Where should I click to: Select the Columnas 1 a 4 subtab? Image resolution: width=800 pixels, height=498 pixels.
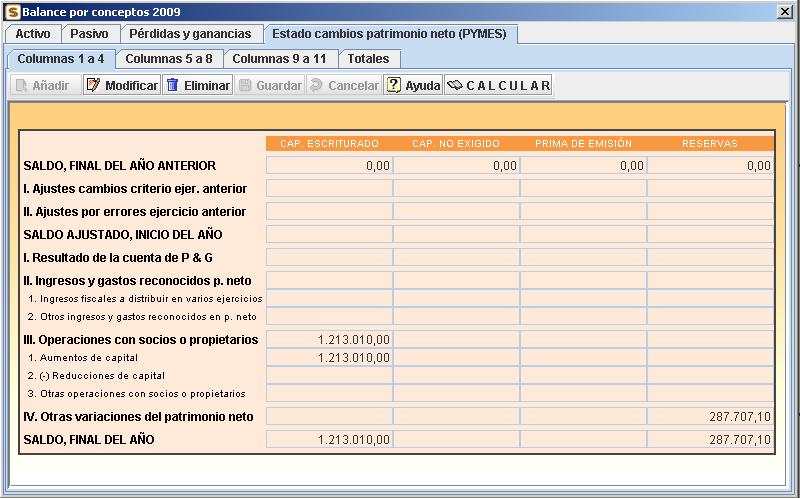(x=61, y=59)
